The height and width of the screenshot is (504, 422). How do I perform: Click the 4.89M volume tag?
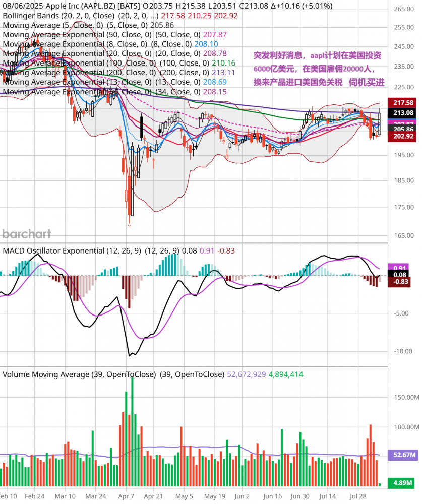(402, 483)
